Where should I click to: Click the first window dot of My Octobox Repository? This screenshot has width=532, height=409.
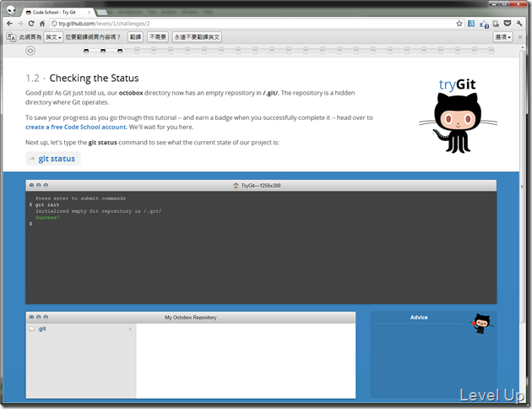click(x=31, y=317)
